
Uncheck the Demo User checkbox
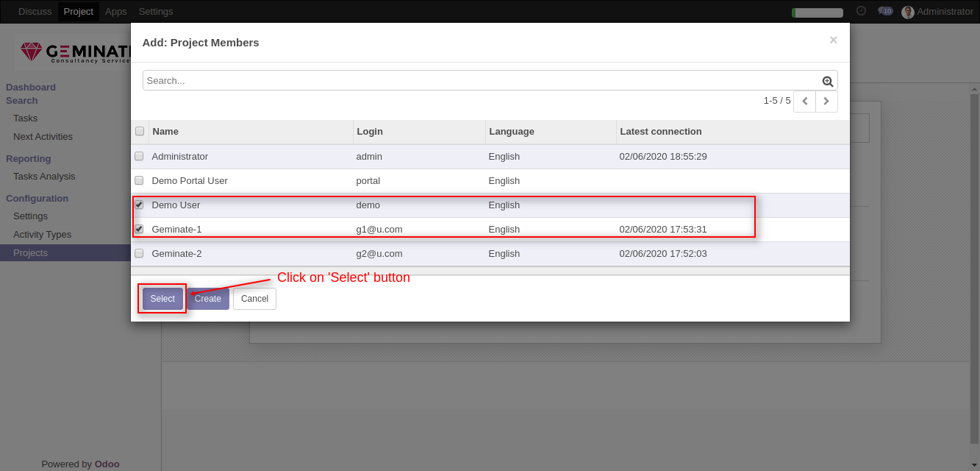coord(139,205)
